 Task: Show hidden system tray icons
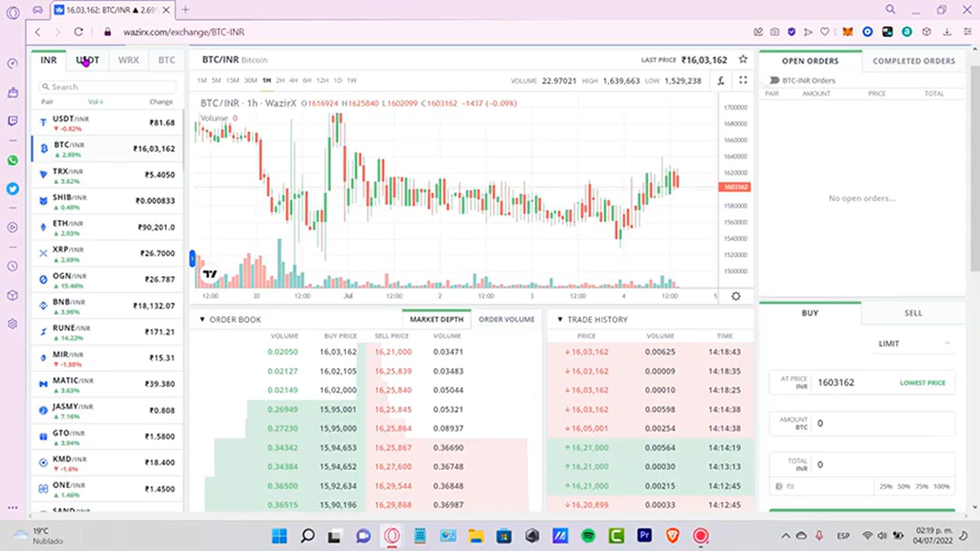(x=786, y=536)
